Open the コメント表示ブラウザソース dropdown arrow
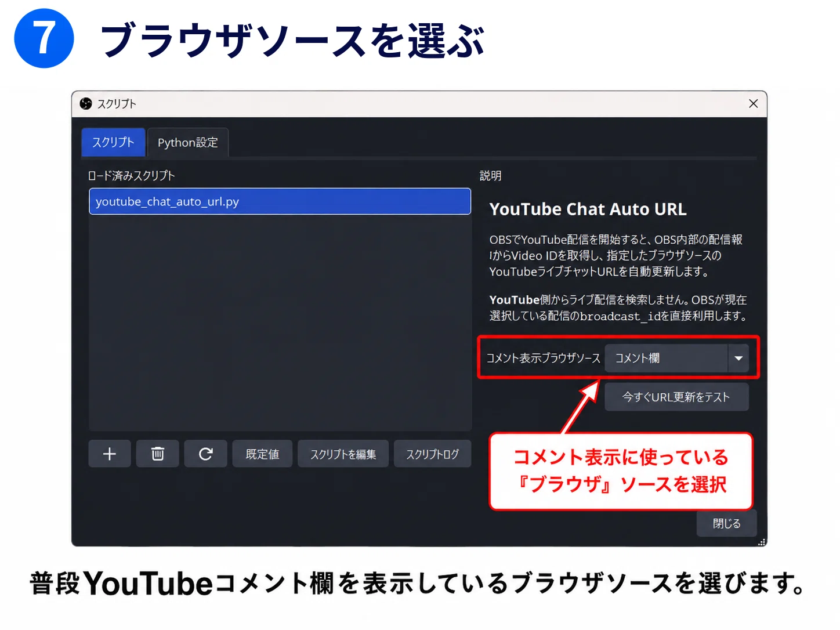Screen dimensions: 840x630 click(x=738, y=358)
